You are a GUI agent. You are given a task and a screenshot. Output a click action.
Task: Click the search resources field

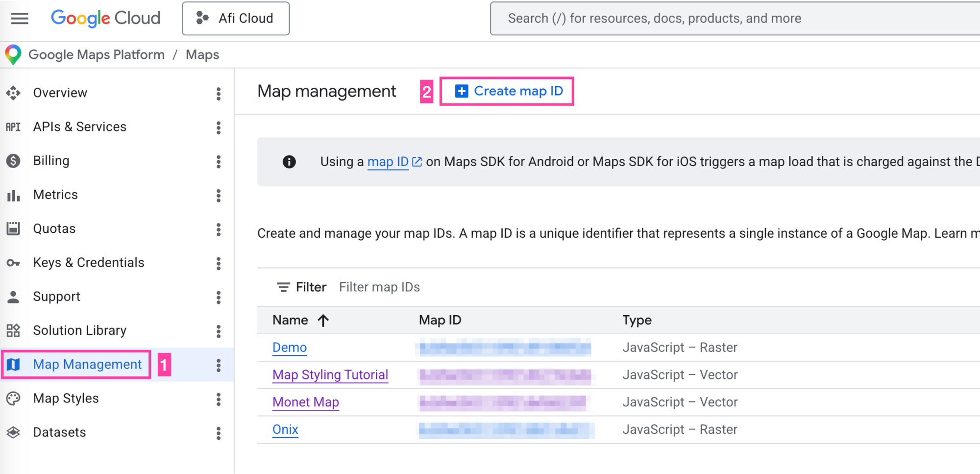735,18
